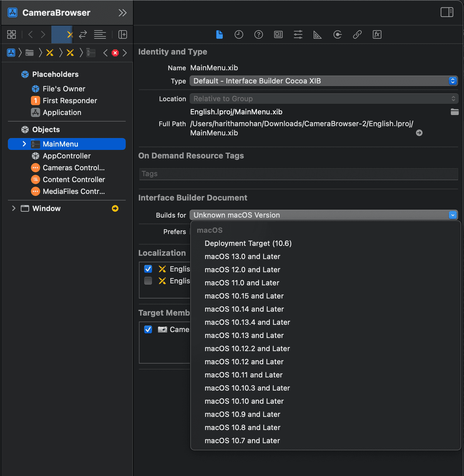Click the folder icon in jump bar
The width and height of the screenshot is (464, 476).
[x=29, y=53]
